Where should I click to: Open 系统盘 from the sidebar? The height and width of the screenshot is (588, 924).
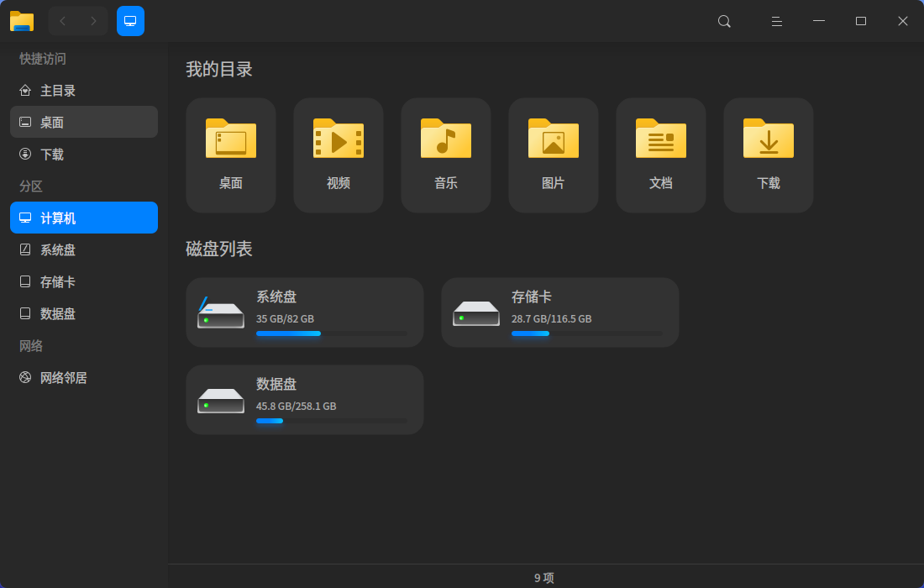click(x=84, y=249)
